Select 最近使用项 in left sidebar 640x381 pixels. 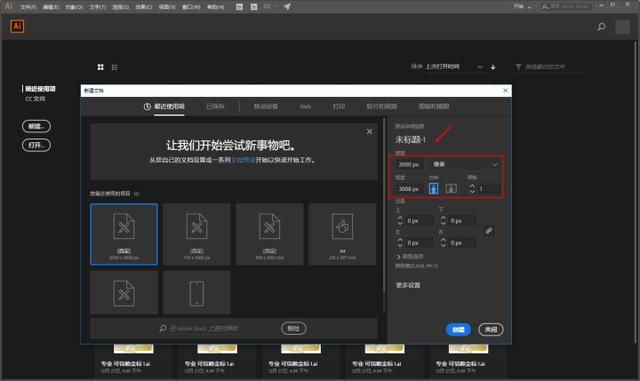coord(40,89)
